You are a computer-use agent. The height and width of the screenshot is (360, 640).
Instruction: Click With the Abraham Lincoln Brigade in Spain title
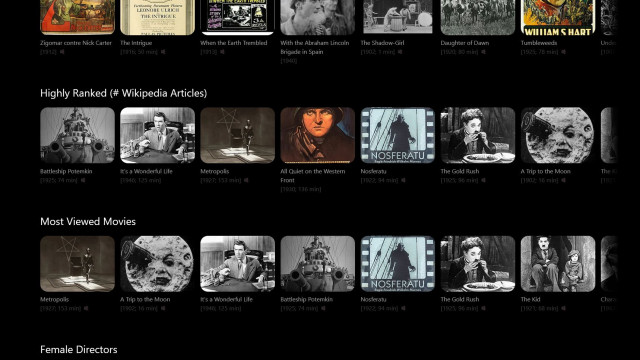pos(315,47)
